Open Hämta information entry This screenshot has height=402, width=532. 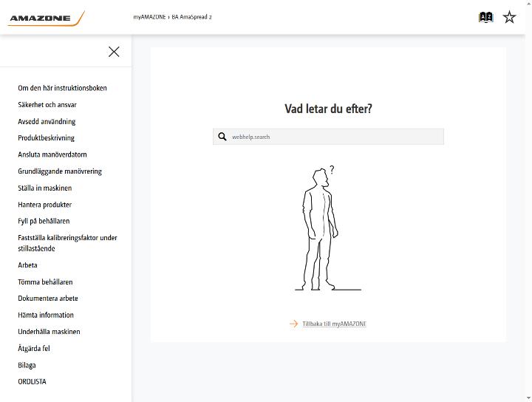tap(46, 315)
